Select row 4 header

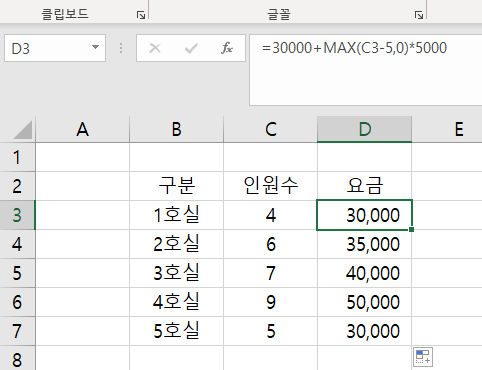[17, 244]
